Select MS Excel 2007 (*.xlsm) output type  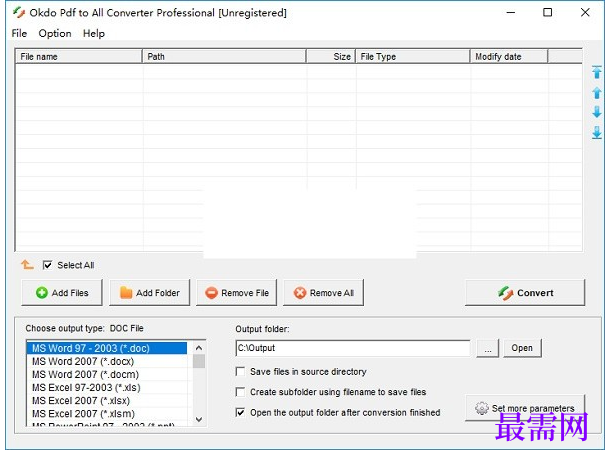(107, 414)
